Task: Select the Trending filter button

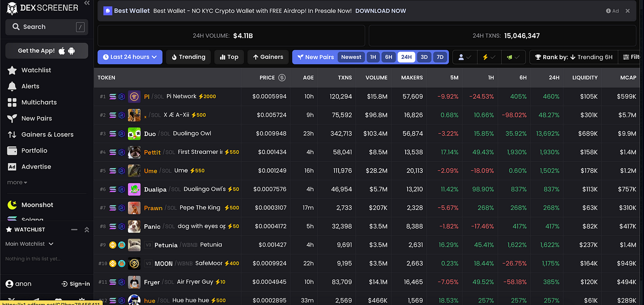Action: click(x=188, y=57)
